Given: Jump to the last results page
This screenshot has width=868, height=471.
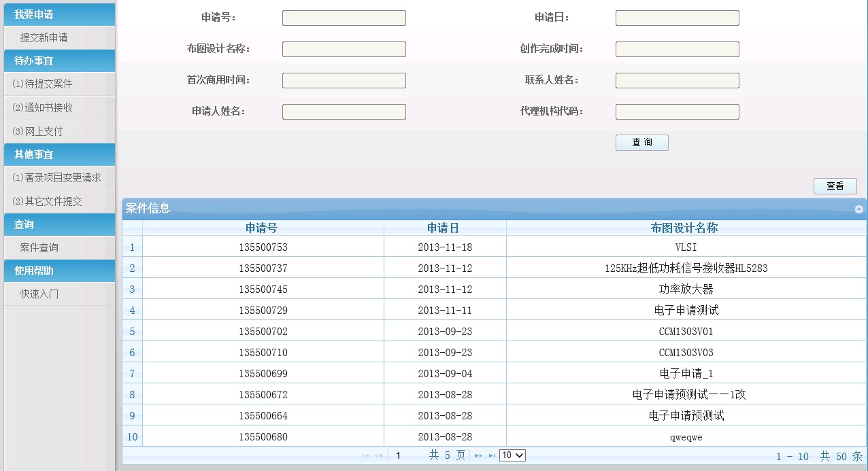Looking at the screenshot, I should (492, 456).
